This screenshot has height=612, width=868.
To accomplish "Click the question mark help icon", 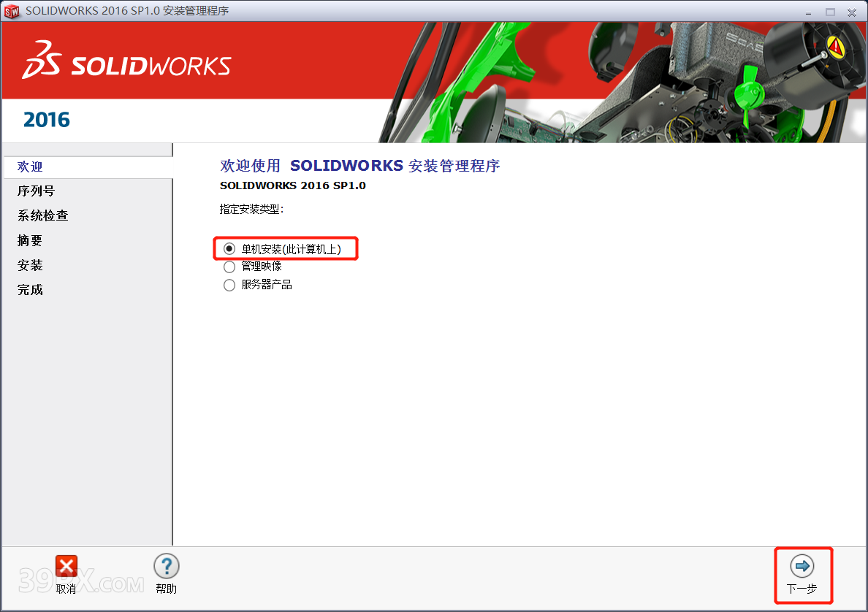I will click(x=166, y=566).
